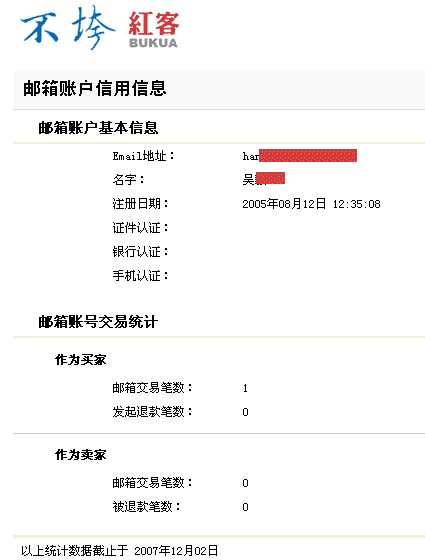Screen dimensions: 425x560
Task: Click the 邮箱账户信用信息 page heading
Action: pos(95,88)
